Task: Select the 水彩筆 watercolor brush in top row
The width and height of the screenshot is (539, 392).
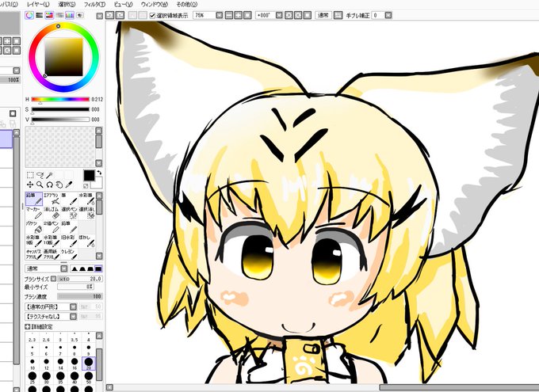Action: tap(86, 199)
